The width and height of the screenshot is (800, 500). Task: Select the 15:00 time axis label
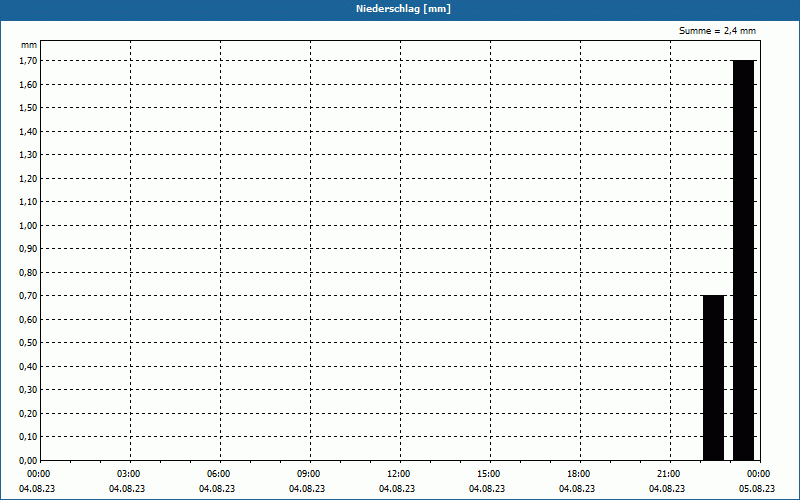point(488,474)
